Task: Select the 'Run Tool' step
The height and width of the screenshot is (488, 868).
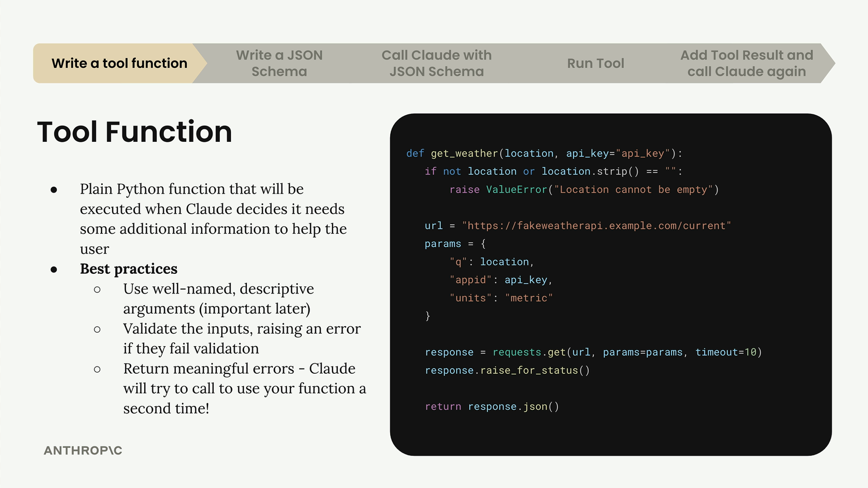Action: [595, 63]
